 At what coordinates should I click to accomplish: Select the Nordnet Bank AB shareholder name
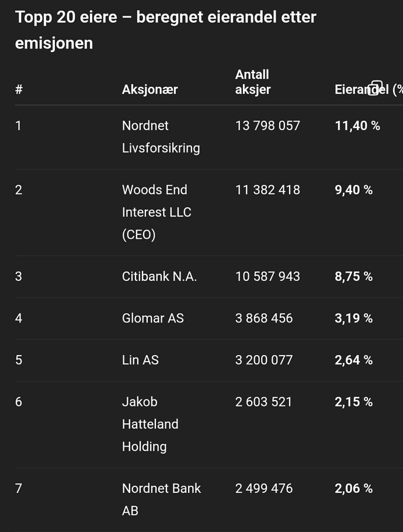pyautogui.click(x=161, y=499)
